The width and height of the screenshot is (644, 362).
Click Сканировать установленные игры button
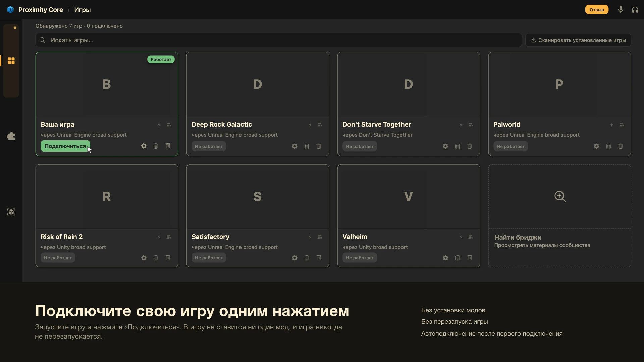pyautogui.click(x=578, y=40)
